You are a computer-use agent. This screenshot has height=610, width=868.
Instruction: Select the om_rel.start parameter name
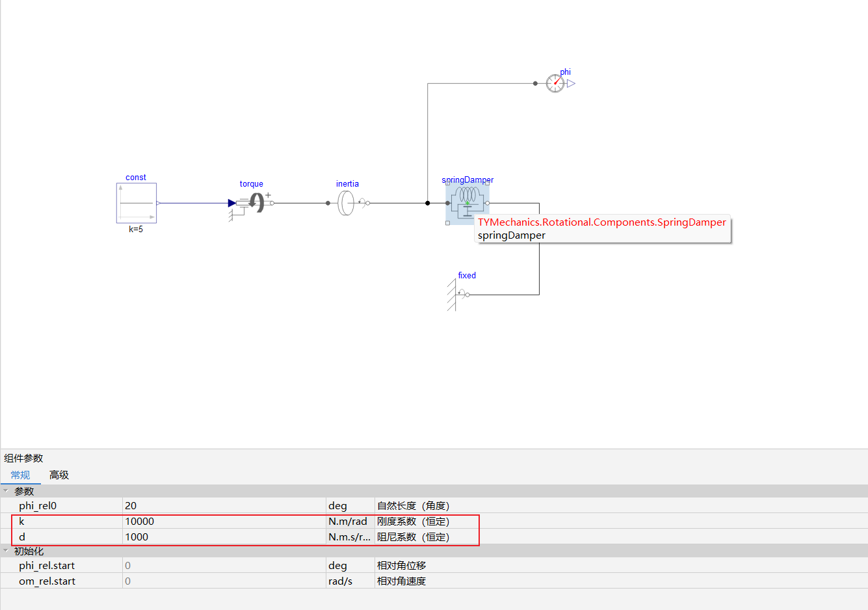tap(47, 581)
